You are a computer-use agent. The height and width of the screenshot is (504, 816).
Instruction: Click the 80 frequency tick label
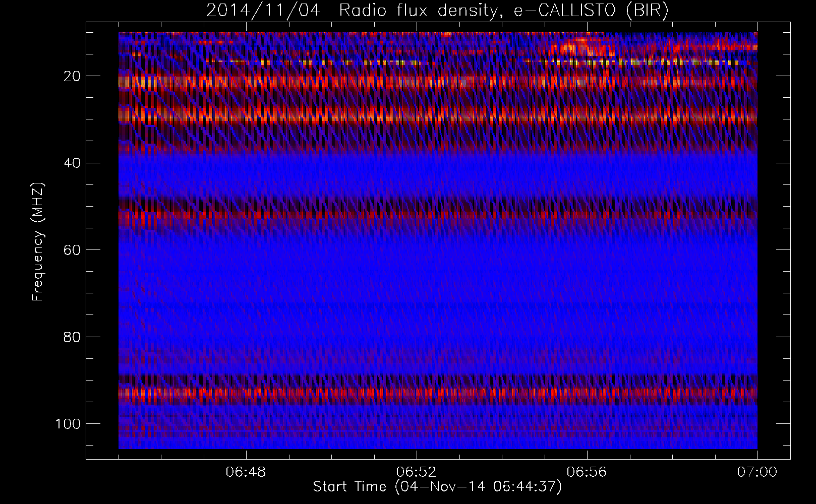73,337
